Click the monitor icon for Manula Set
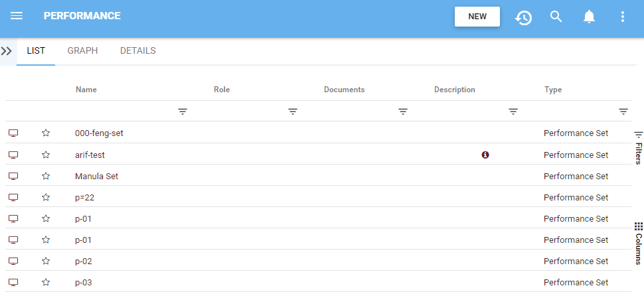644x296 pixels. point(13,176)
